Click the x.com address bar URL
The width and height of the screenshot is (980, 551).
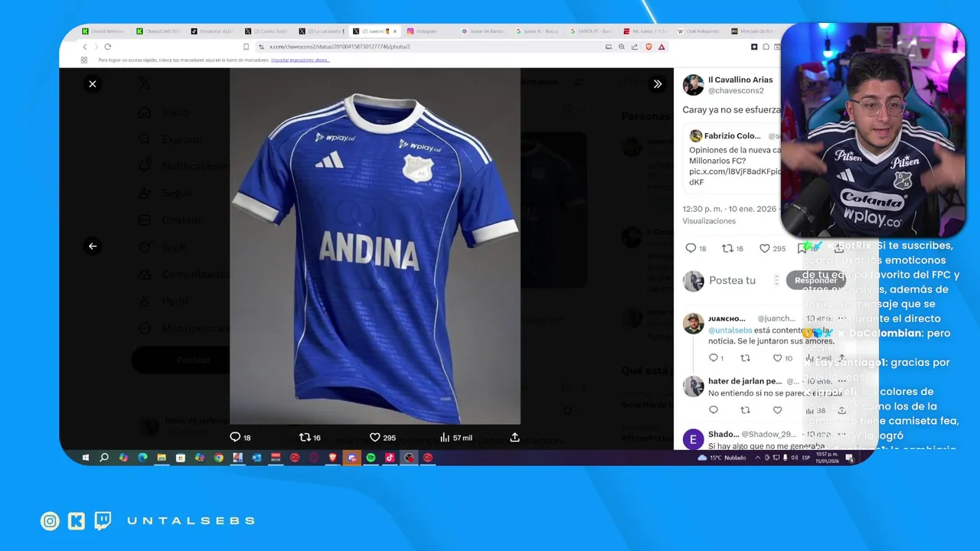340,47
